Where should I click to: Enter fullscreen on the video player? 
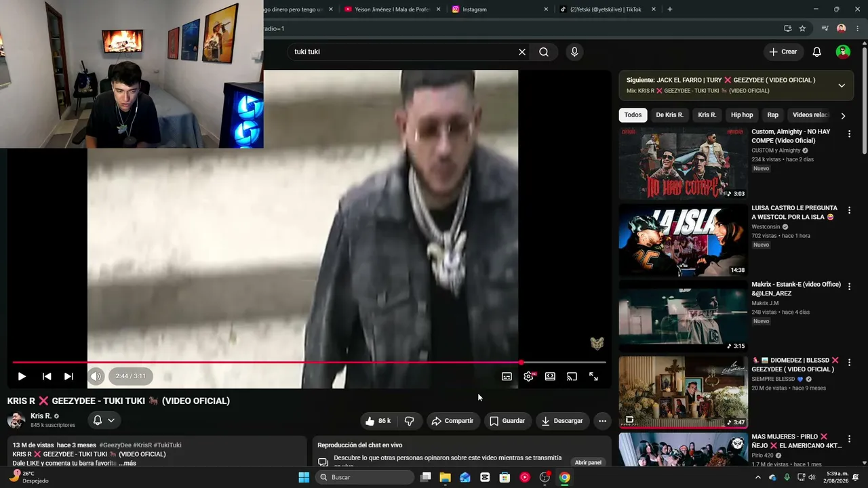click(x=593, y=376)
